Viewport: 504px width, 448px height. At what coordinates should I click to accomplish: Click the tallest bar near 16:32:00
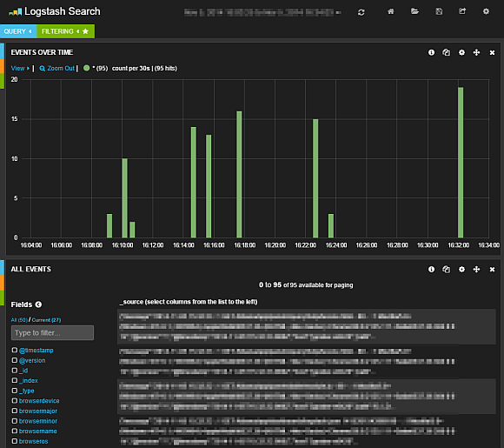point(461,163)
